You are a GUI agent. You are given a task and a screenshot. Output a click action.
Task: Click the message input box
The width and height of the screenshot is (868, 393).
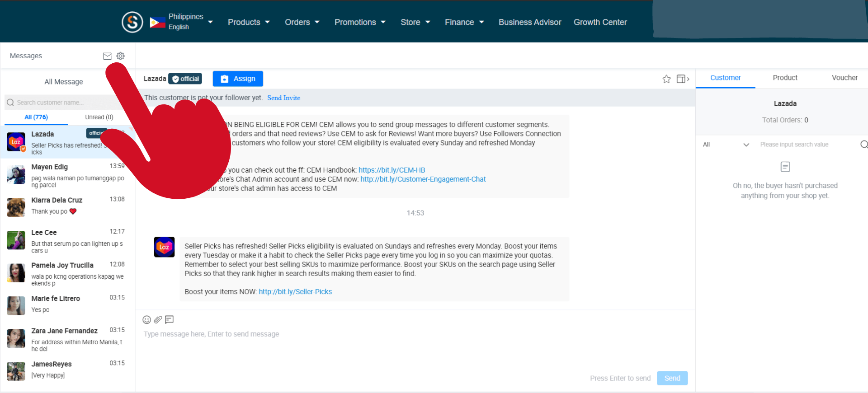pyautogui.click(x=415, y=334)
